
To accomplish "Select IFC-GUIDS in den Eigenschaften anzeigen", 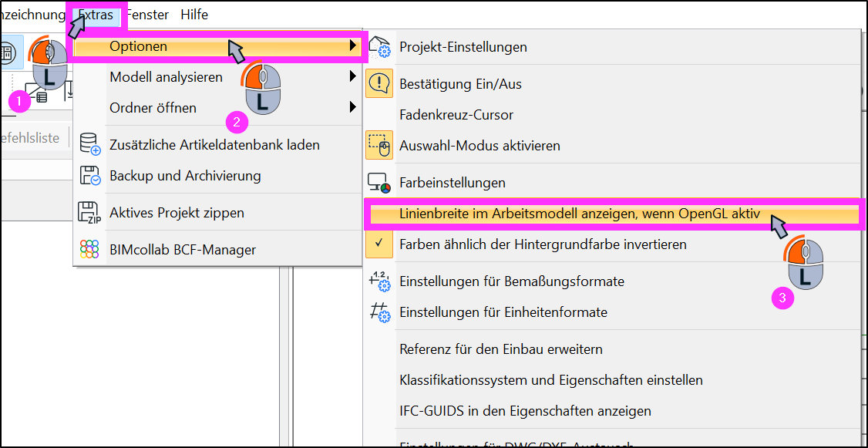I will 525,411.
